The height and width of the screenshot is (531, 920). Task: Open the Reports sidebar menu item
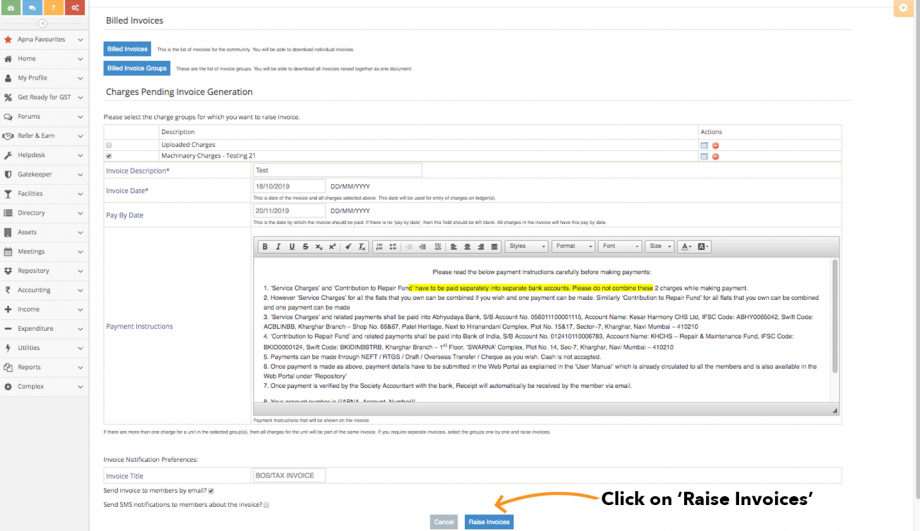(45, 367)
